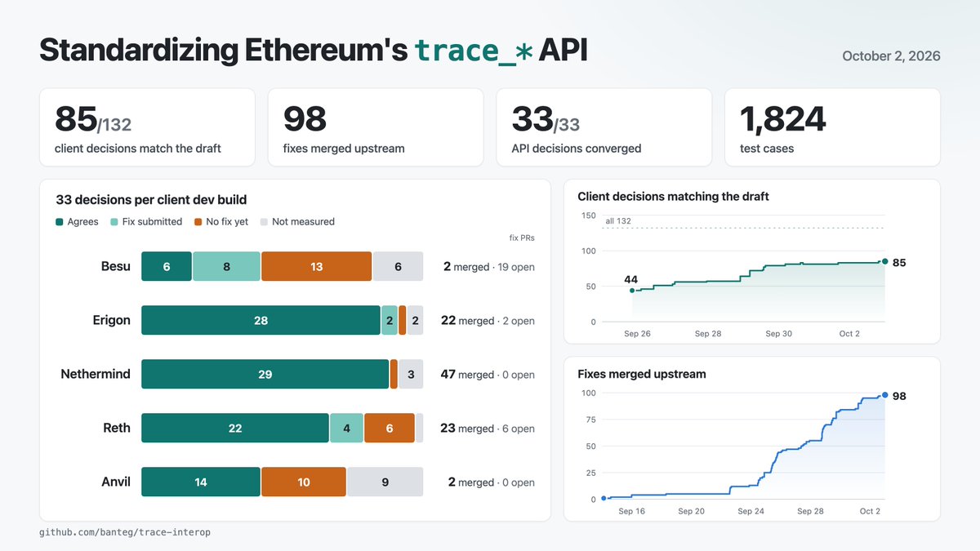Click the Reth client label
This screenshot has width=980, height=551.
click(116, 428)
